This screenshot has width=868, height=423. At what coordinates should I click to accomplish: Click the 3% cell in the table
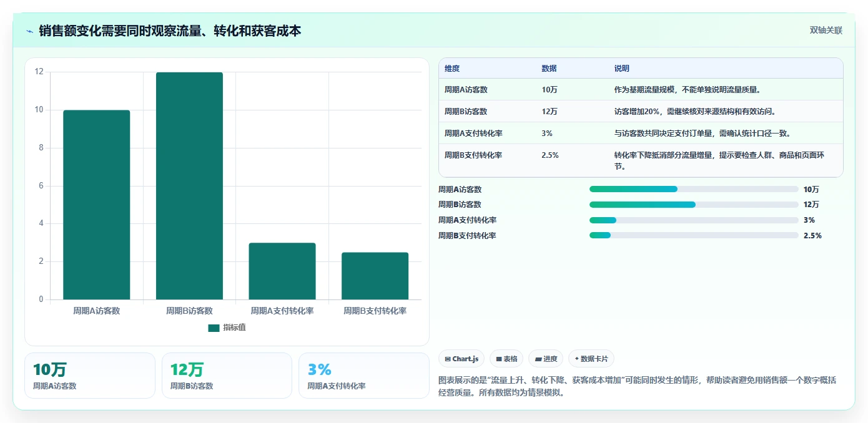547,134
